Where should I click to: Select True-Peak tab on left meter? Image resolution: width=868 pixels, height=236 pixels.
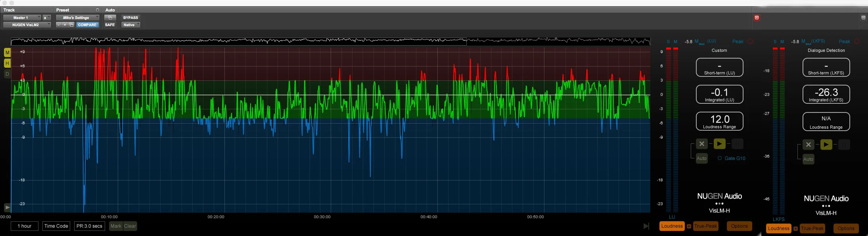[705, 226]
